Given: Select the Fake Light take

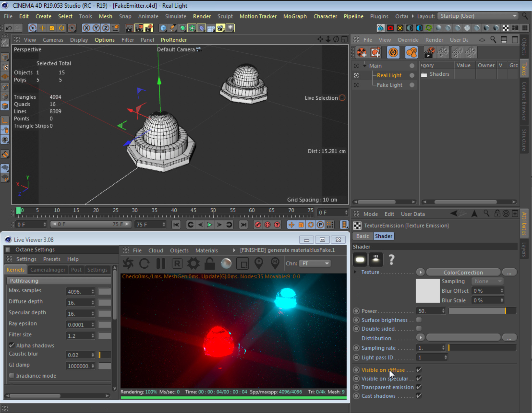Looking at the screenshot, I should pos(389,85).
